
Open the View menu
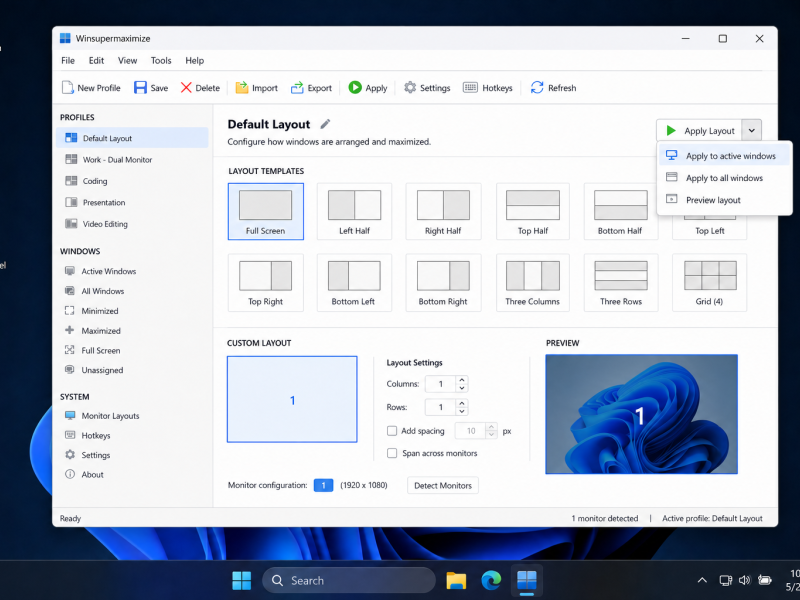(128, 61)
